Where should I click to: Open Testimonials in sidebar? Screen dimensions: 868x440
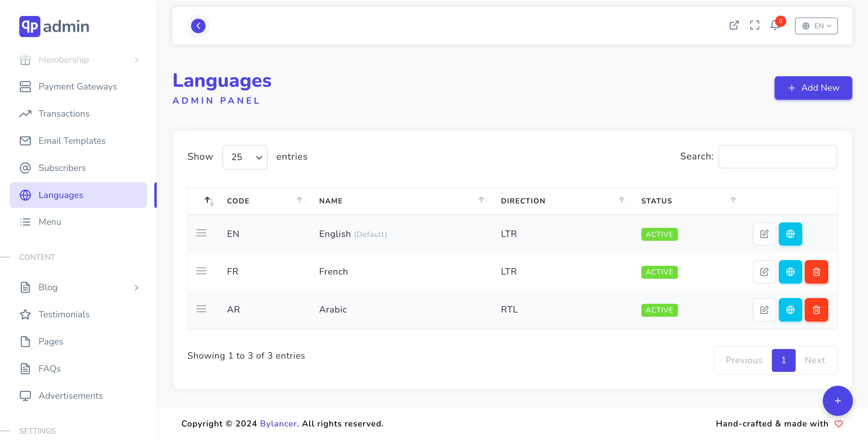pos(78,314)
